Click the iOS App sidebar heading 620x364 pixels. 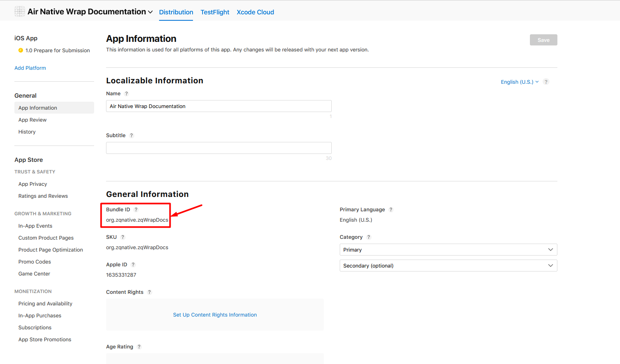click(26, 38)
